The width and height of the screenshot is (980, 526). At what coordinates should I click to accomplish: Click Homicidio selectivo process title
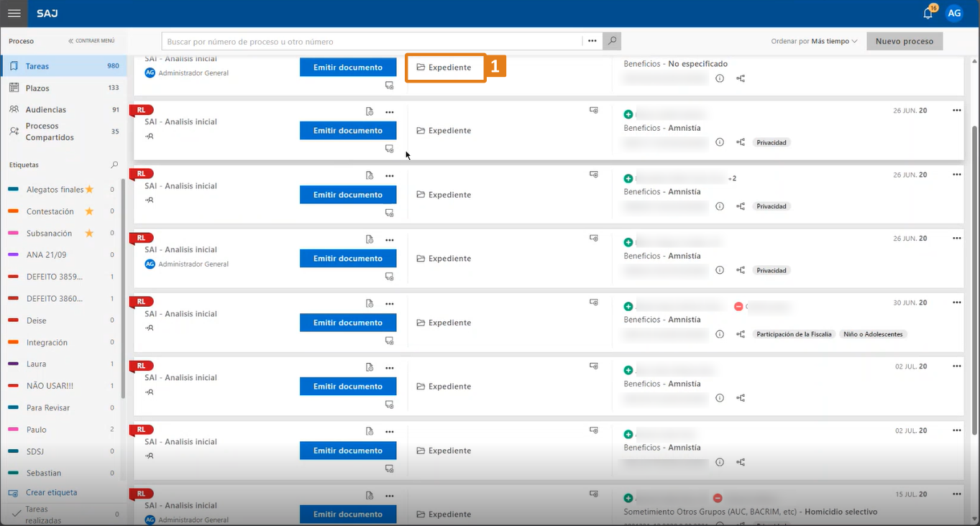pyautogui.click(x=841, y=512)
